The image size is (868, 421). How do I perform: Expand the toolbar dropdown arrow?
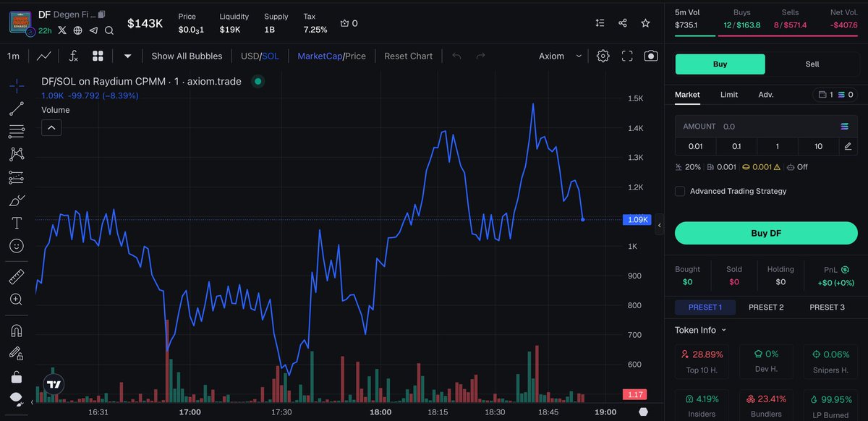(x=128, y=56)
